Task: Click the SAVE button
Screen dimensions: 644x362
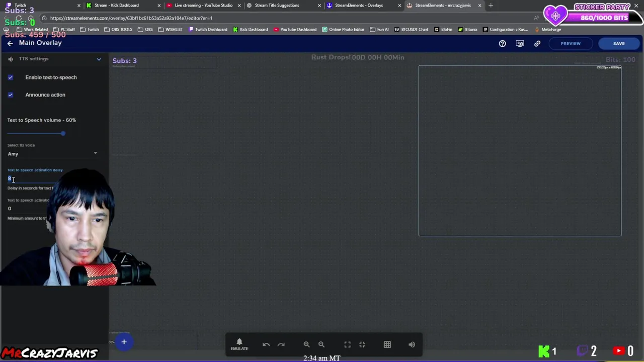Action: (619, 43)
